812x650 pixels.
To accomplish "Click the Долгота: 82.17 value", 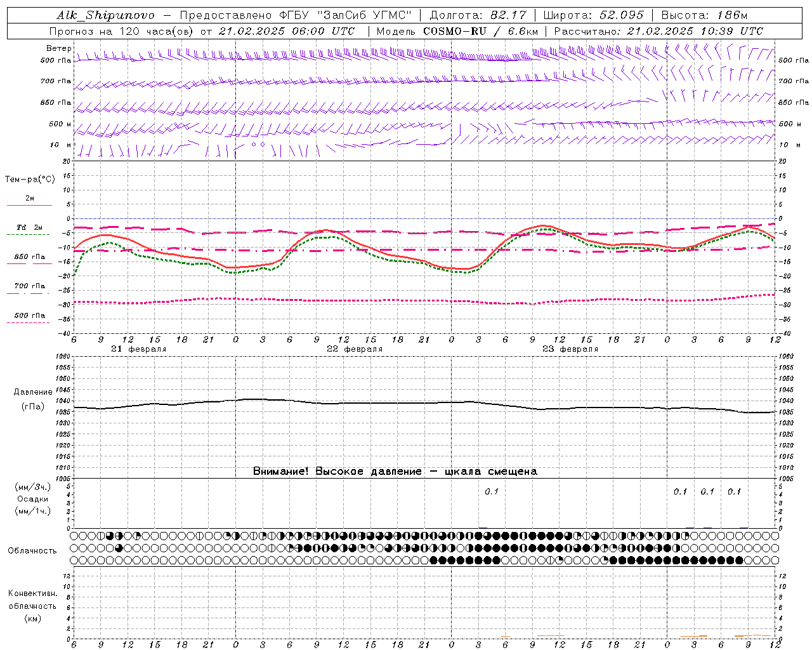I will (478, 15).
